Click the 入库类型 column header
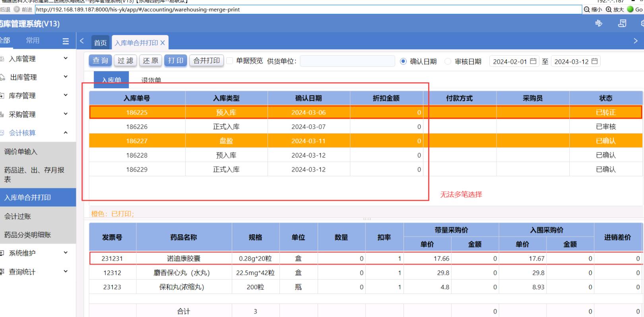 point(226,98)
